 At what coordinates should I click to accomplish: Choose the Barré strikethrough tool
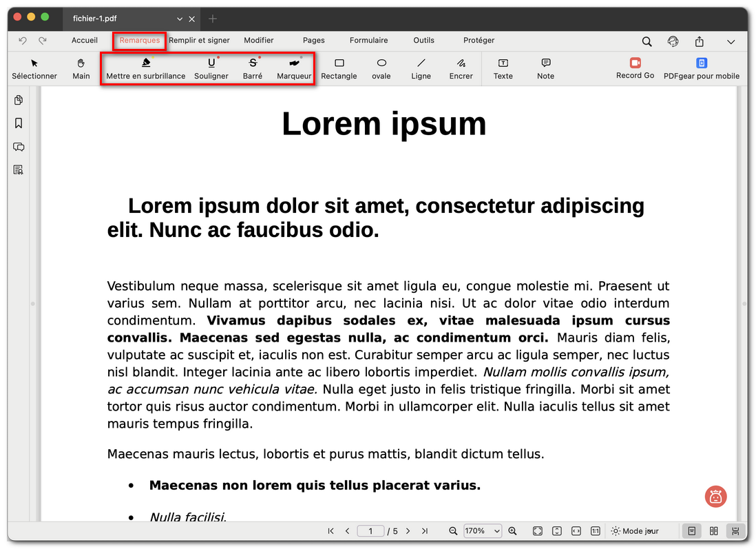click(x=252, y=69)
